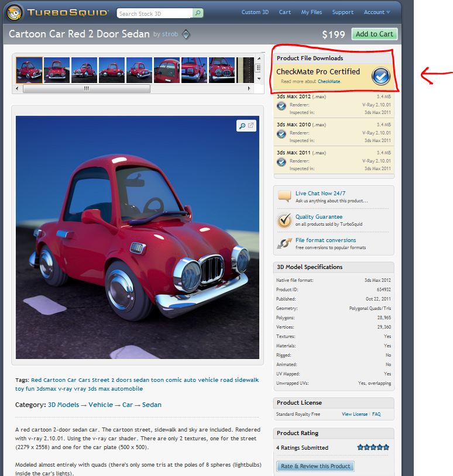The image size is (453, 476).
Task: Go to My Files in navigation
Action: coord(311,12)
